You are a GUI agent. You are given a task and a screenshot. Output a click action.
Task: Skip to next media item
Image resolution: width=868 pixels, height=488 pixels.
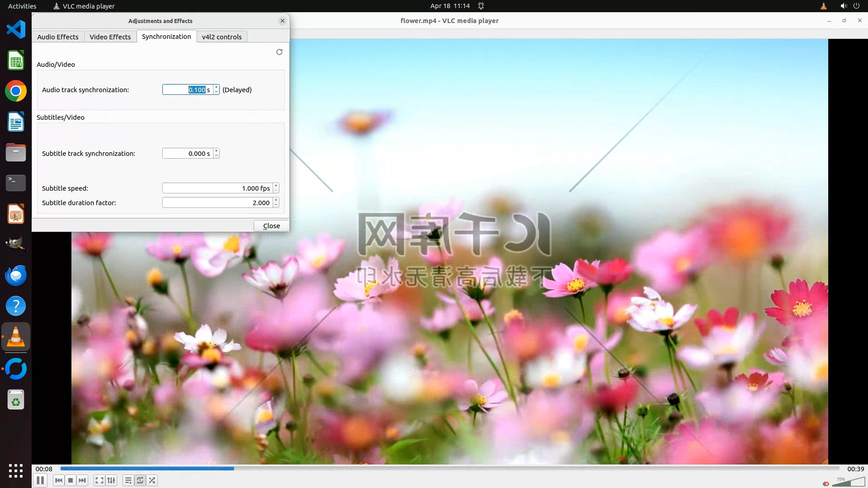coord(82,480)
